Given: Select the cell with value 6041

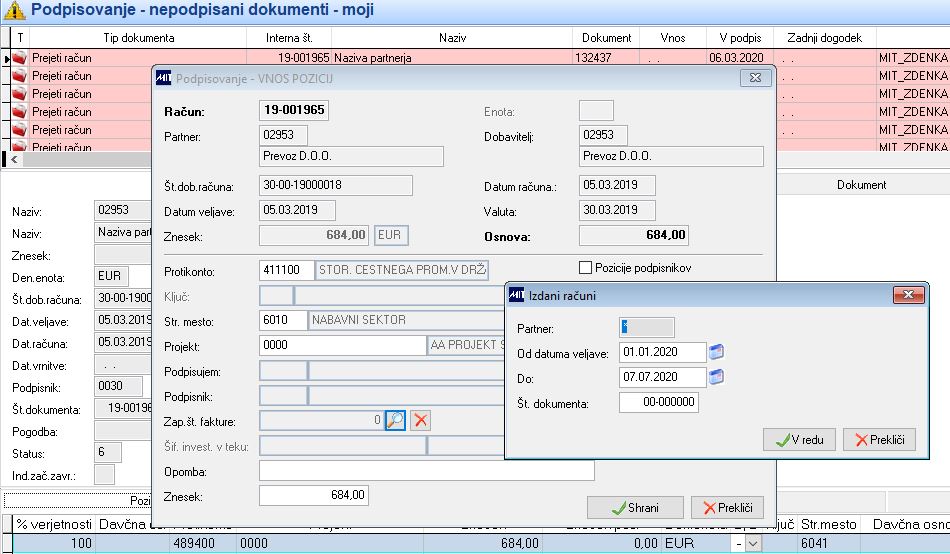Looking at the screenshot, I should click(x=828, y=543).
